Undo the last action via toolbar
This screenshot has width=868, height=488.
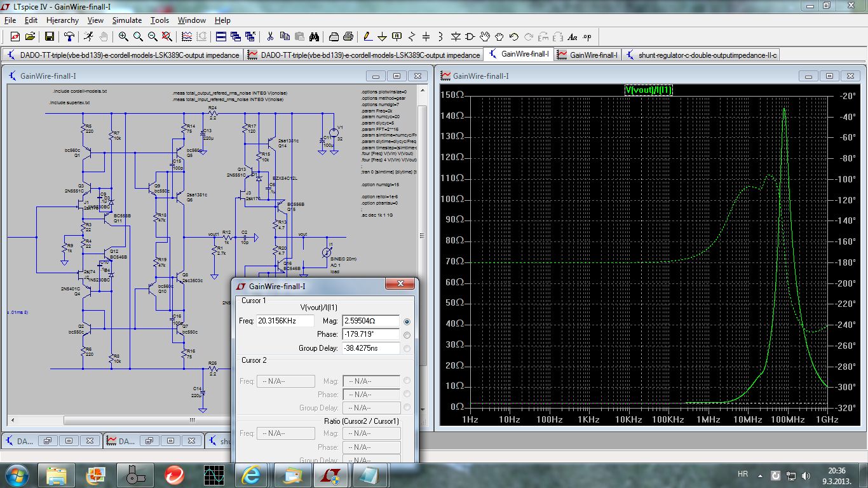tap(514, 37)
